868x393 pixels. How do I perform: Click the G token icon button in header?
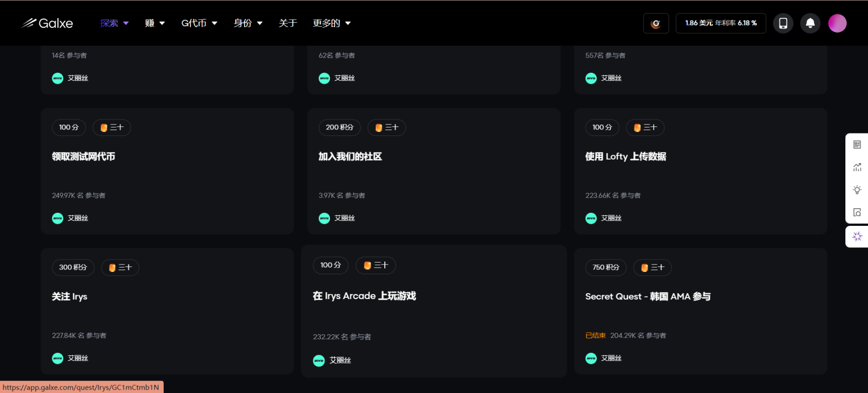[x=656, y=23]
